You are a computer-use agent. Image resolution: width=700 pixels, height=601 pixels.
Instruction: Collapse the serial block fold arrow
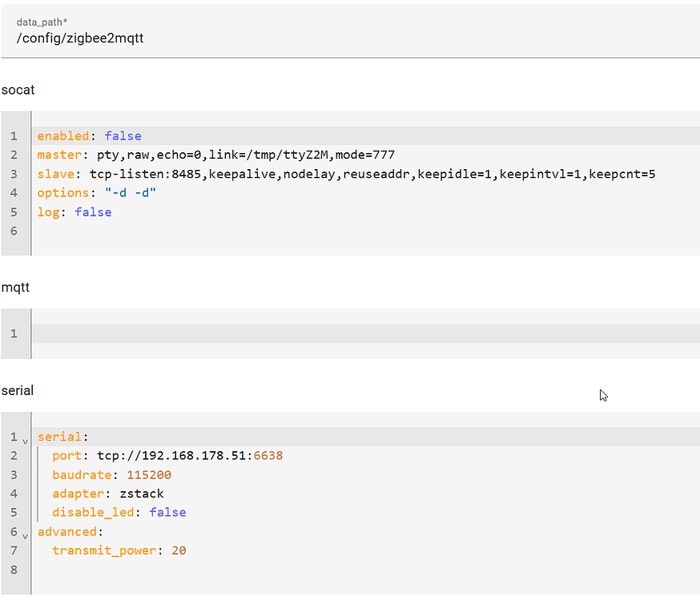click(25, 440)
